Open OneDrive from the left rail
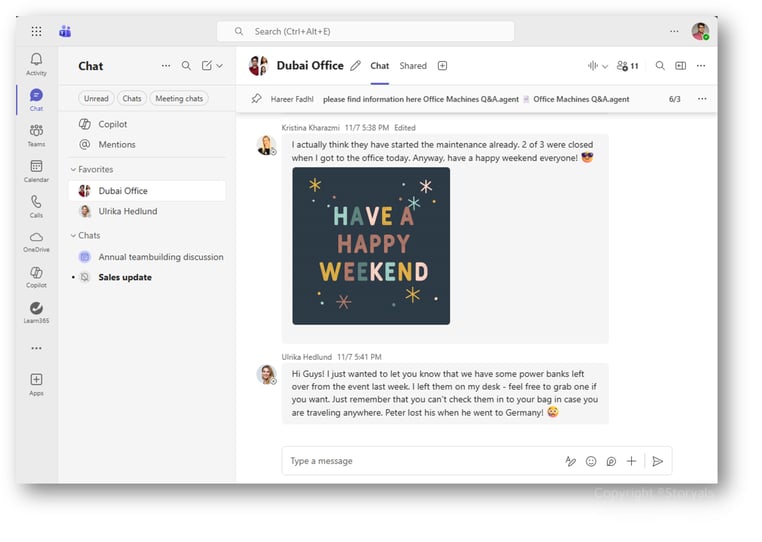The height and width of the screenshot is (542, 762). coord(36,242)
